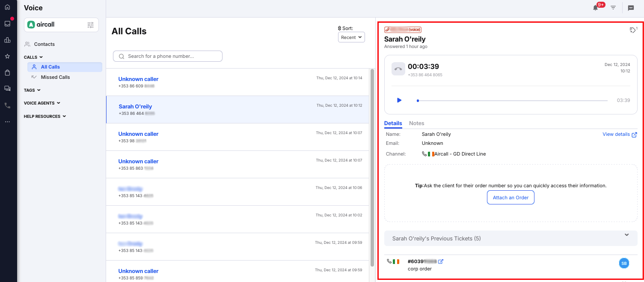Click the magnifier icon in the phone search box

point(122,56)
